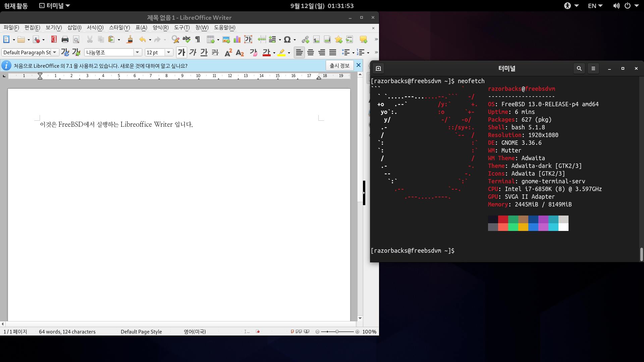Export directly as PDF icon
The image size is (644, 362).
tap(54, 40)
